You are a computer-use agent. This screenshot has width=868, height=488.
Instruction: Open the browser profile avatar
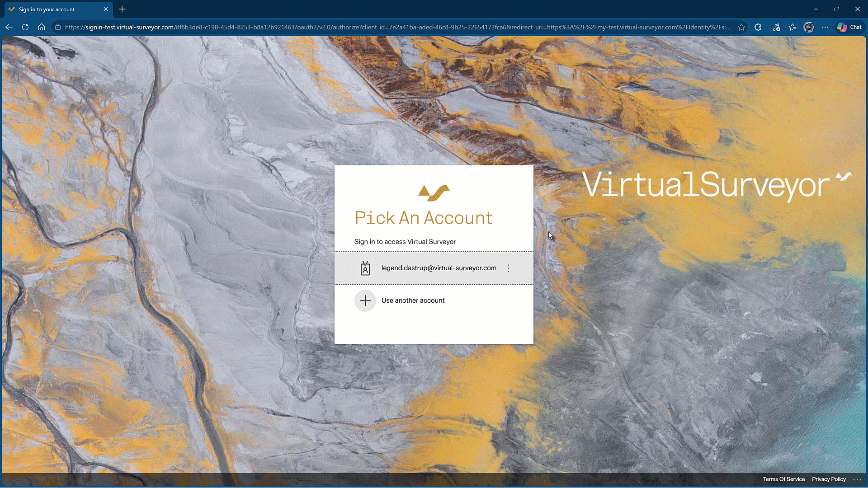tap(809, 27)
